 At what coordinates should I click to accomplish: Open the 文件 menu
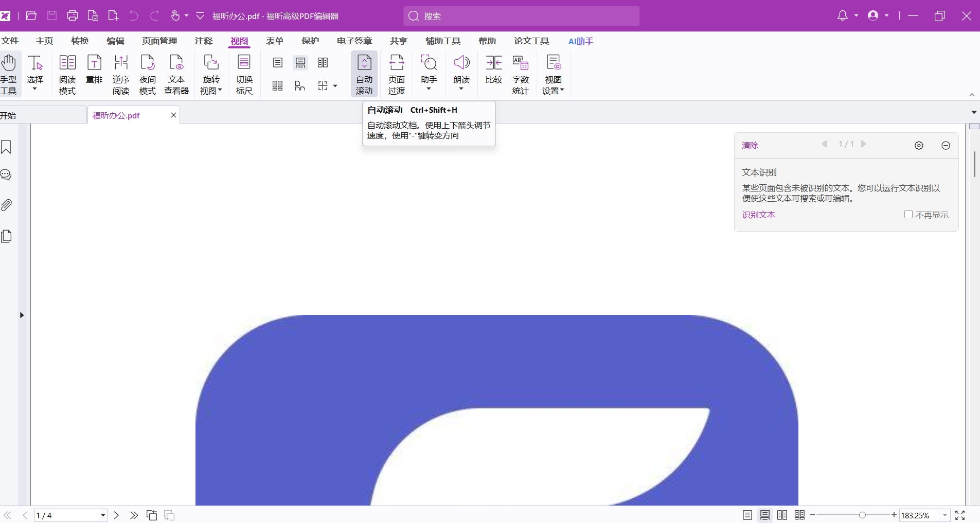coord(10,41)
